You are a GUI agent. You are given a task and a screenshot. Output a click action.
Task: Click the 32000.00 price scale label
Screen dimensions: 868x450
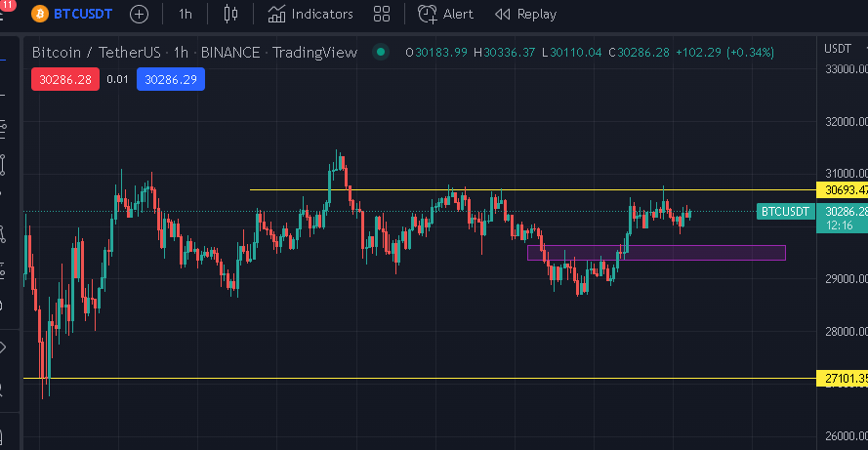tap(846, 122)
